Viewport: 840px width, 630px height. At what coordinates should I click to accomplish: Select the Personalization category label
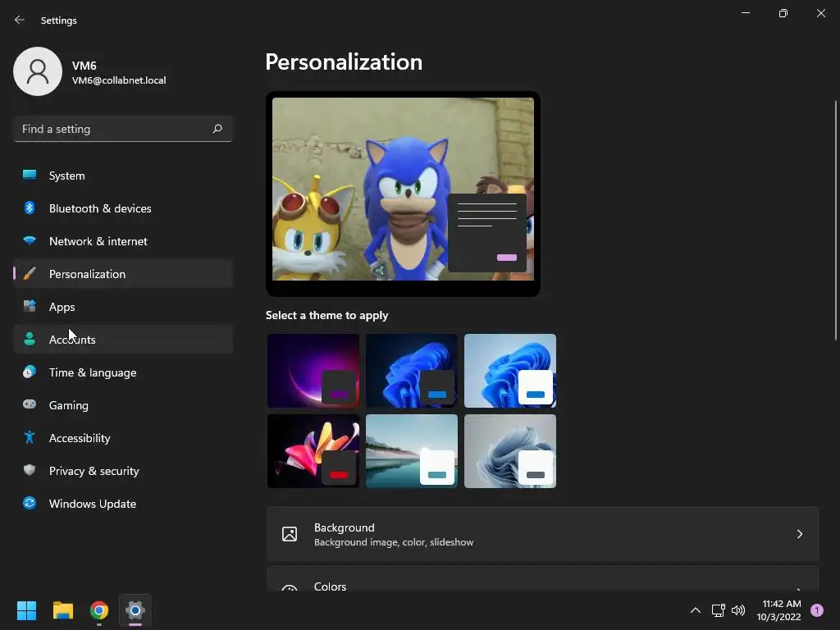click(87, 274)
